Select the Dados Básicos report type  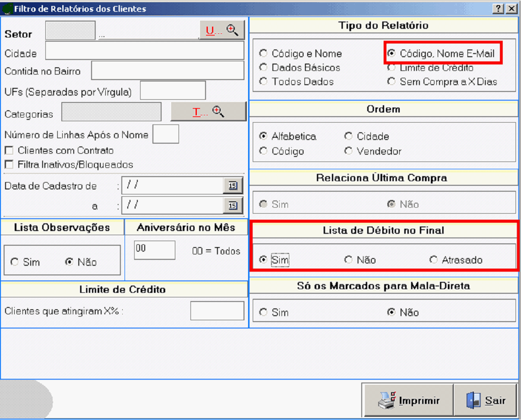(263, 68)
